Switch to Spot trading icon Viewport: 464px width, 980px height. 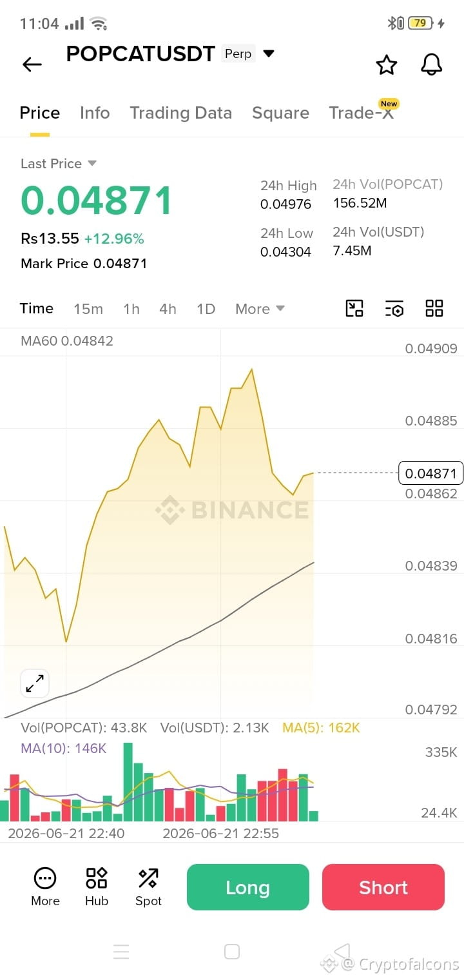pyautogui.click(x=148, y=887)
